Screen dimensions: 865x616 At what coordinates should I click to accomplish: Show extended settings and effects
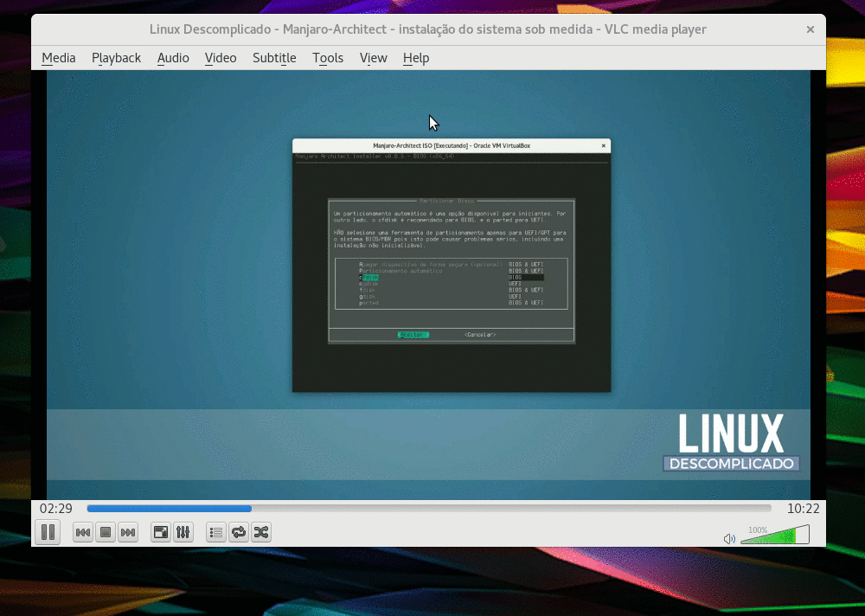pyautogui.click(x=183, y=532)
